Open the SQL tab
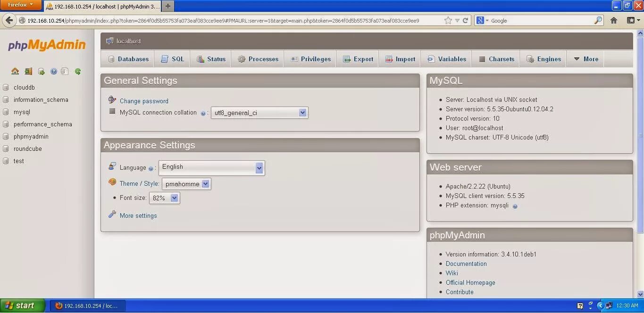The width and height of the screenshot is (644, 313). pos(172,59)
